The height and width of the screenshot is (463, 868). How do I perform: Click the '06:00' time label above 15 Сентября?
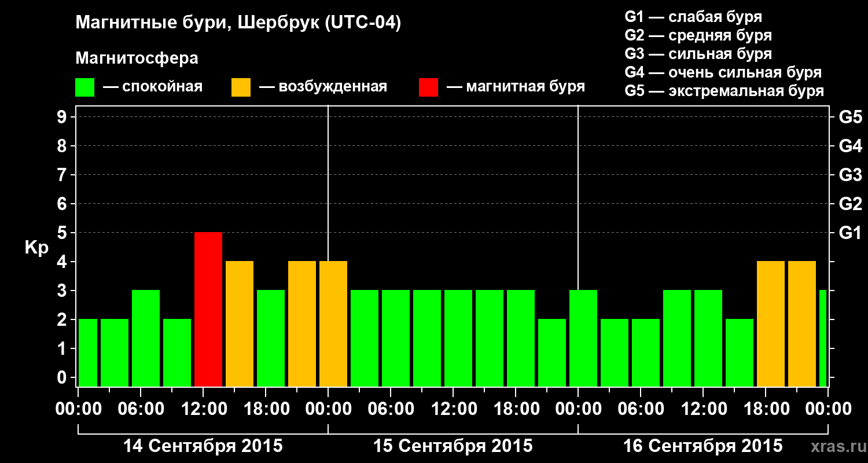tap(391, 409)
